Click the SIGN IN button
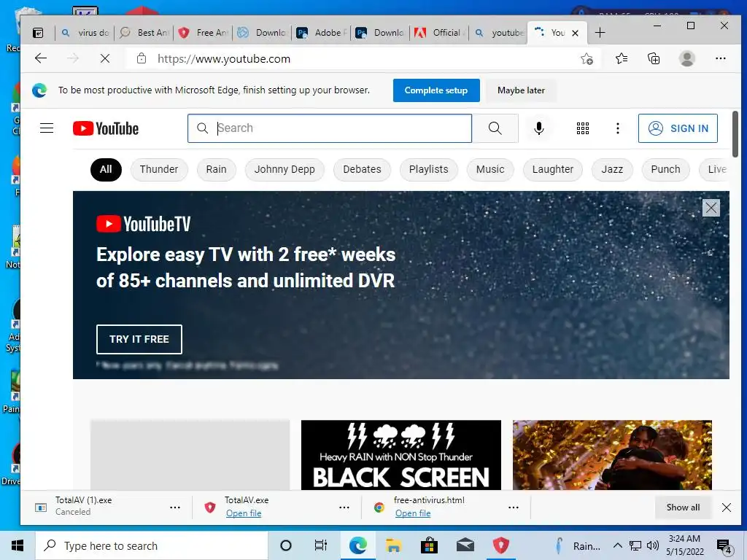 point(678,128)
